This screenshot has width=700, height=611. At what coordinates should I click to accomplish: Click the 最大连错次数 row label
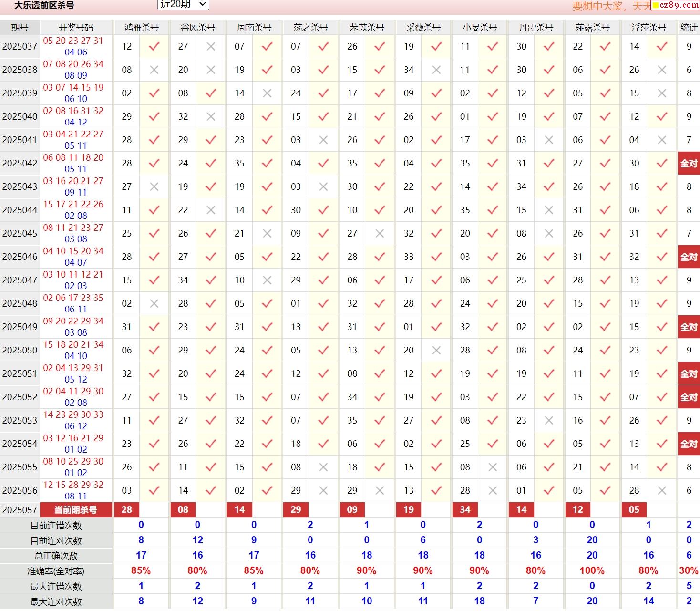(x=56, y=586)
